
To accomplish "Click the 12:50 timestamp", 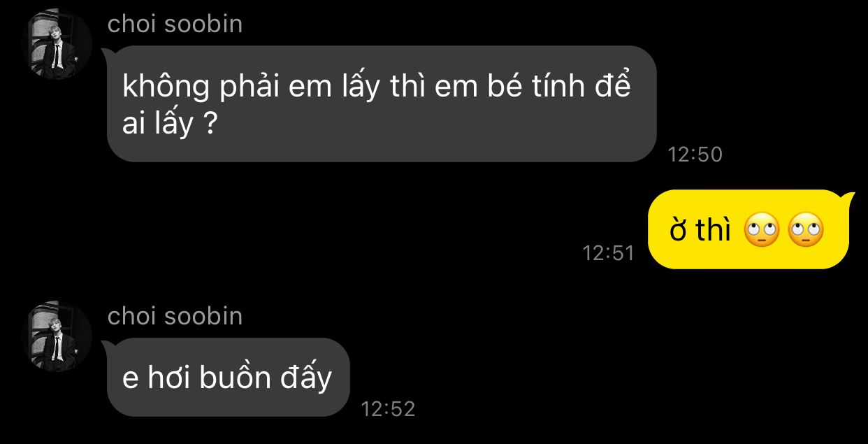I will tap(695, 155).
